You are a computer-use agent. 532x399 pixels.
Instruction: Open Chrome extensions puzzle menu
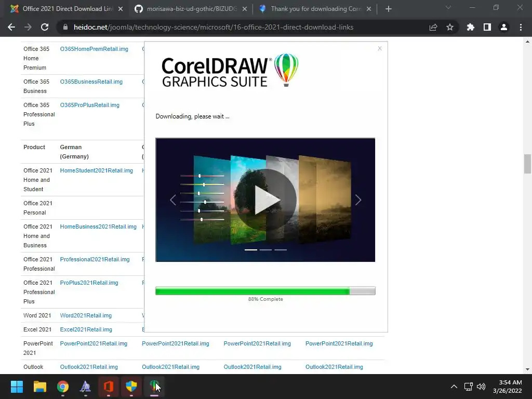coord(471,27)
